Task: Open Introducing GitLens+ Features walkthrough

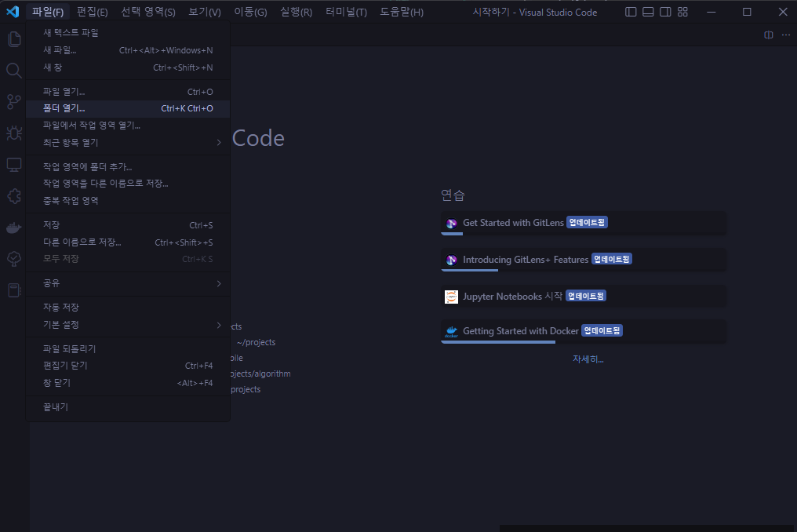Action: coord(584,260)
